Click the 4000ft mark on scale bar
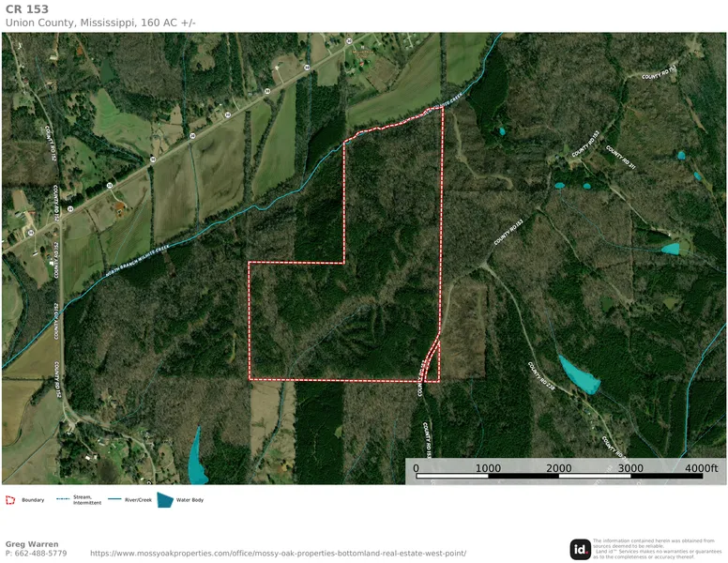 (701, 468)
